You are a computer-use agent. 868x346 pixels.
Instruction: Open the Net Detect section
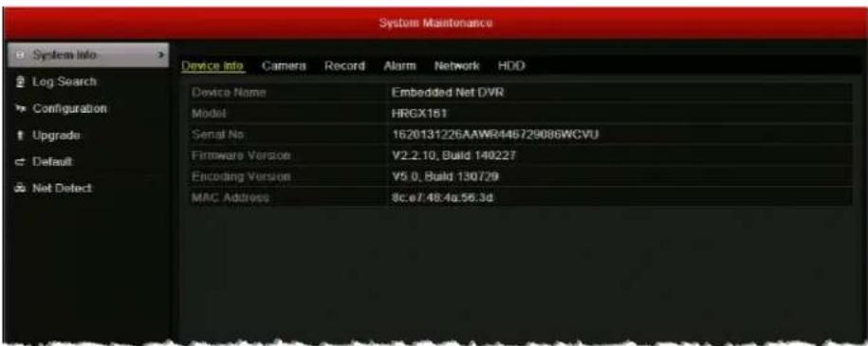[x=62, y=189]
